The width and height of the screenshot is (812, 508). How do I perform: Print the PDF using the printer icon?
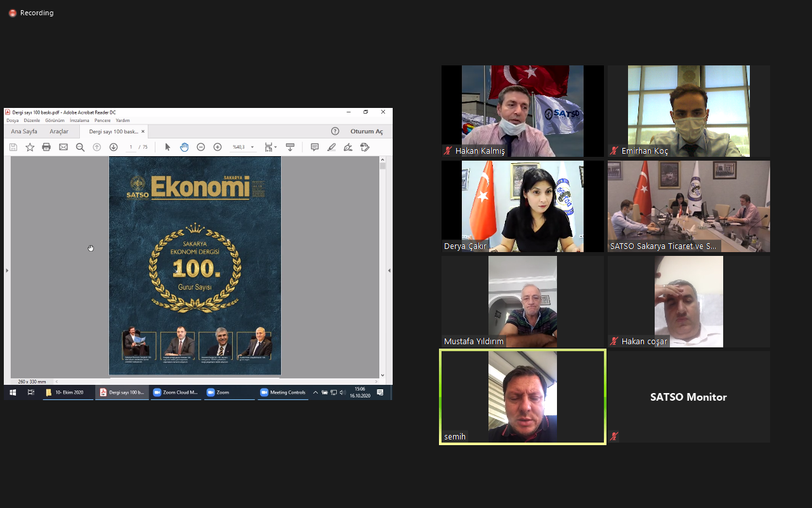pyautogui.click(x=46, y=147)
